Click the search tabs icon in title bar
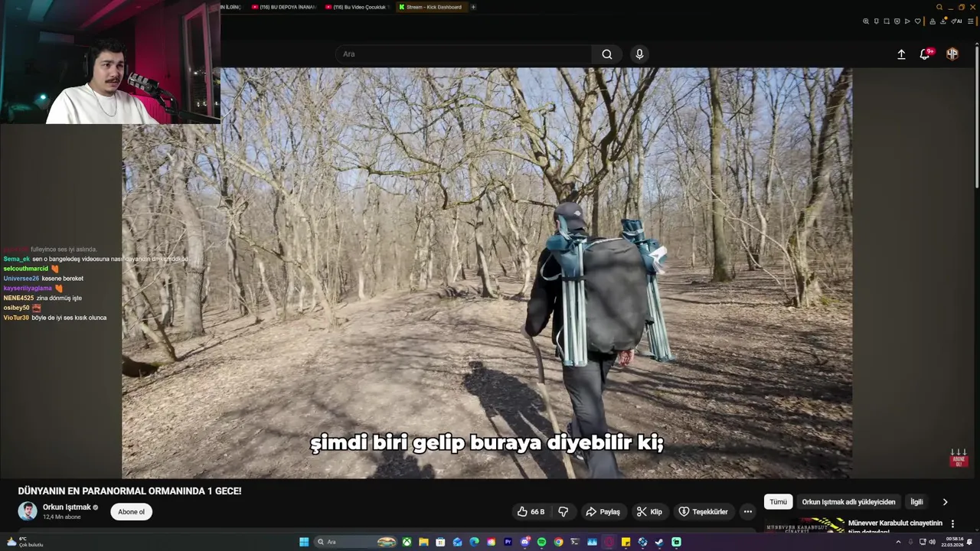Screen dimensions: 980x551 click(x=939, y=7)
